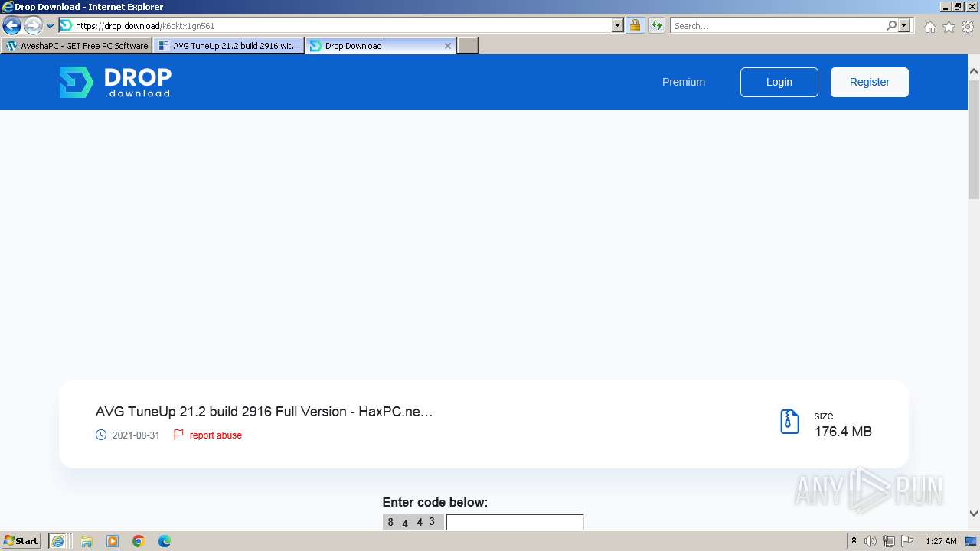Open Favorites star icon
Viewport: 980px width, 551px height.
(949, 27)
